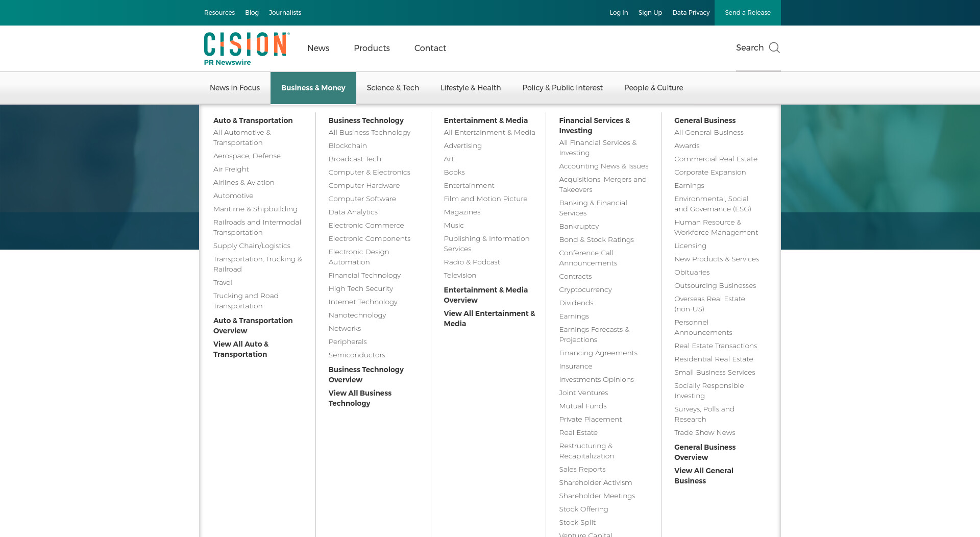Select the Policy & Public Interest tab

tap(562, 88)
